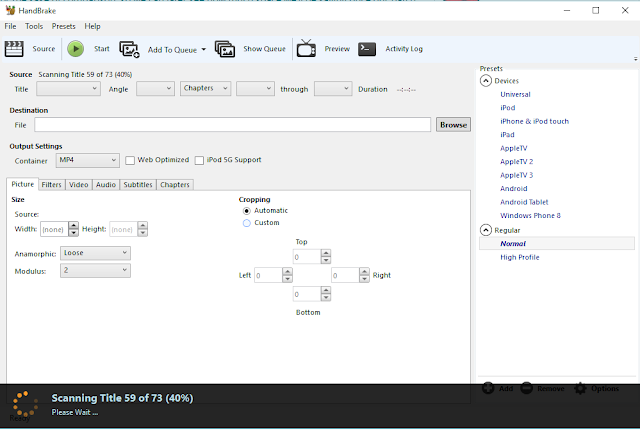Select the AppleTV 2 preset

(x=516, y=162)
